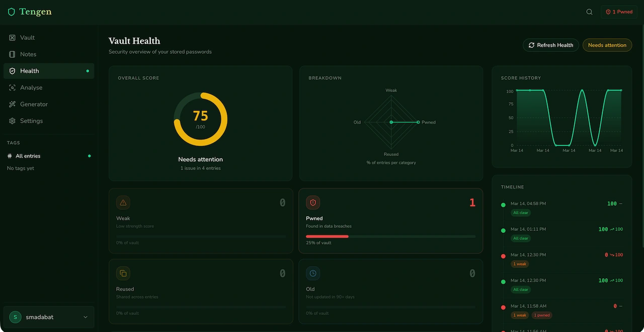Click the TIMELINE panel heading
Screen dimensions: 644x332
513,187
